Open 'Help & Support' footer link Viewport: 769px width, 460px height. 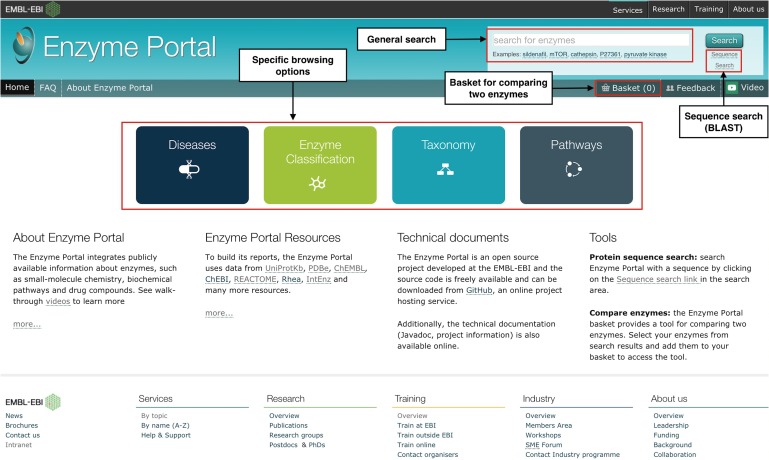166,435
